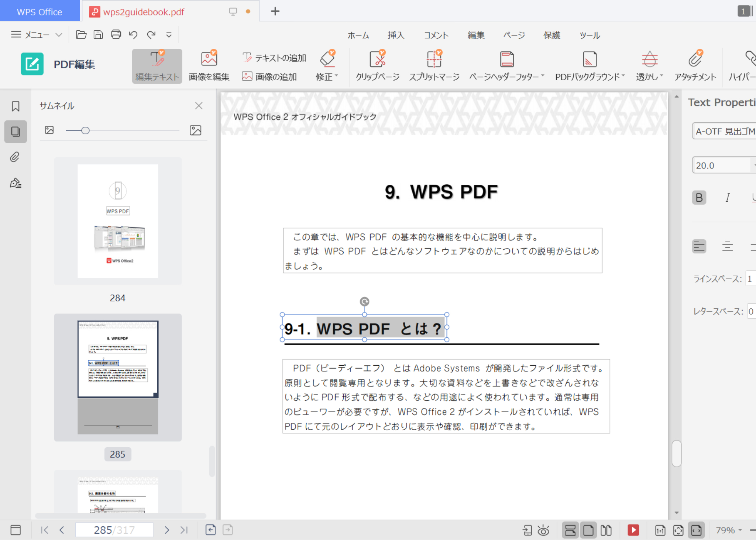This screenshot has height=540, width=756.
Task: Click the A-OTF font name box
Action: 724,131
